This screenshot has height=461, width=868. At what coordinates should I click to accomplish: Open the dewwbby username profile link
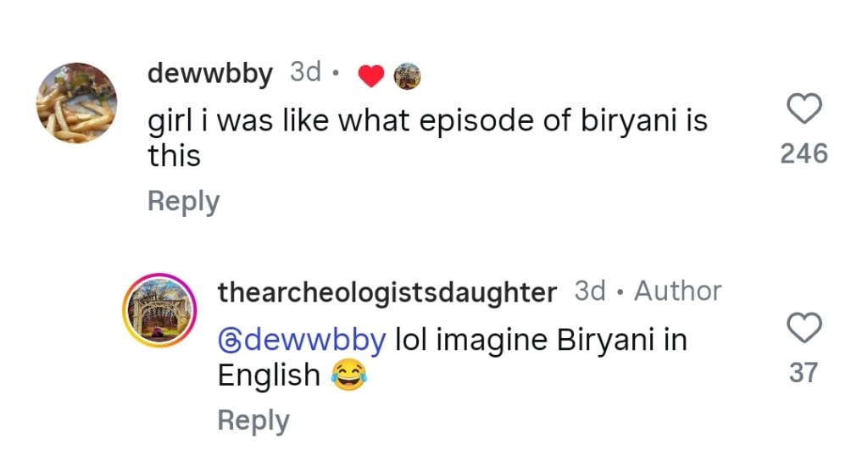(210, 74)
